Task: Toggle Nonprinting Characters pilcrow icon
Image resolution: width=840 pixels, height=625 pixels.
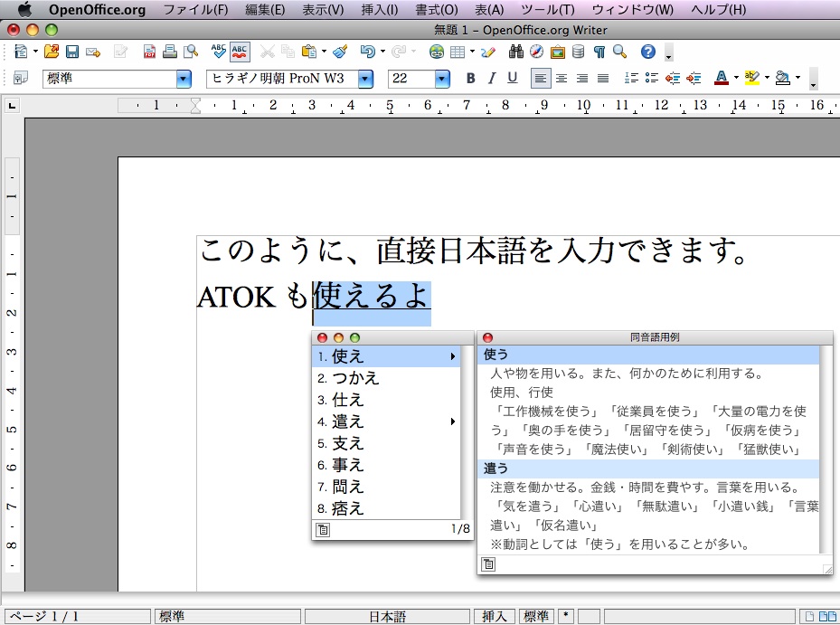Action: (599, 52)
